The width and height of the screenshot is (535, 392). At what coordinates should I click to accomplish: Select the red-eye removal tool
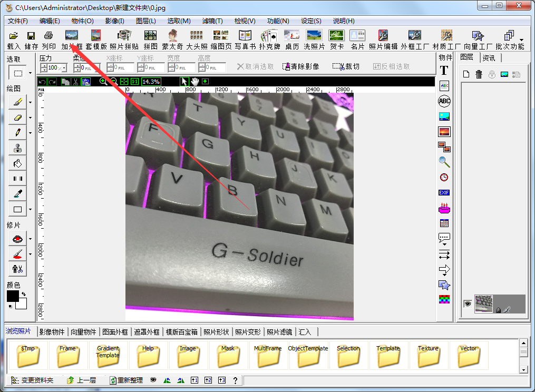(17, 239)
